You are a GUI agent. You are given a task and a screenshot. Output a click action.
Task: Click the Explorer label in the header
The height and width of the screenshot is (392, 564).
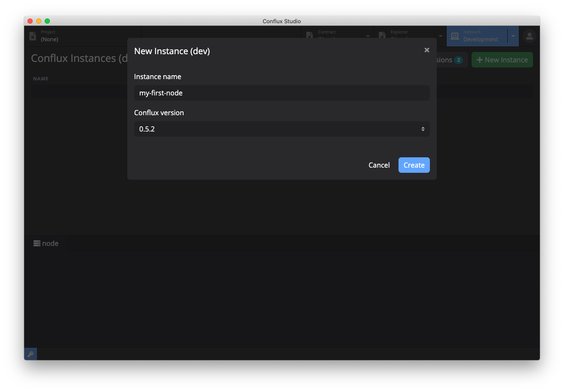pos(399,32)
